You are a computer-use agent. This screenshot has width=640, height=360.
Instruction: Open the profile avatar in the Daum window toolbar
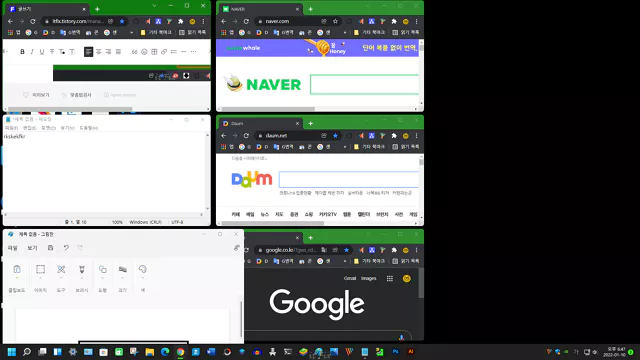coord(406,136)
